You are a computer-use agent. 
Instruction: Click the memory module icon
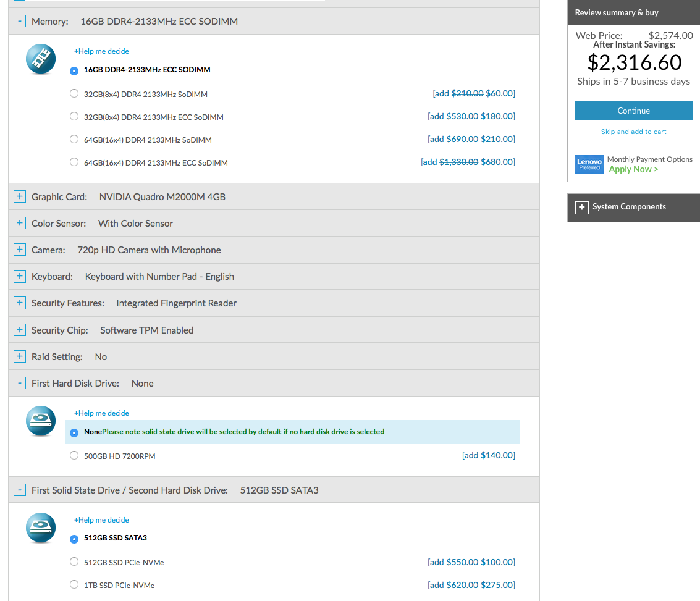41,59
